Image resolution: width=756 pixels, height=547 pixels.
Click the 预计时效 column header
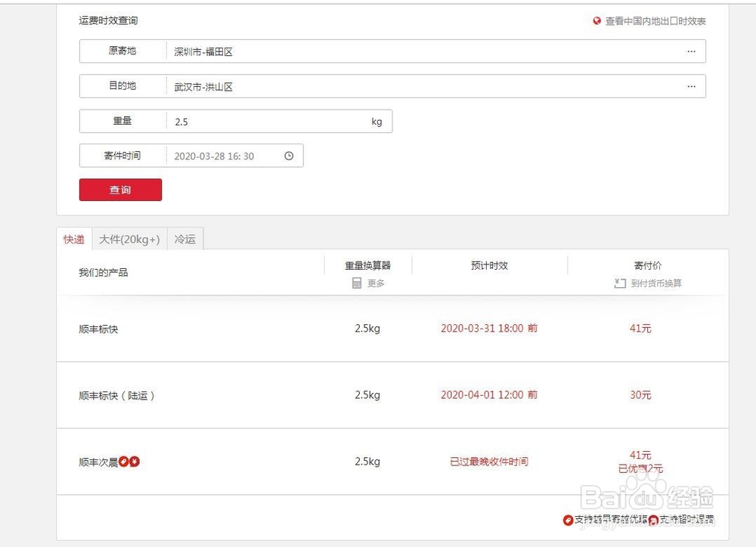click(489, 265)
